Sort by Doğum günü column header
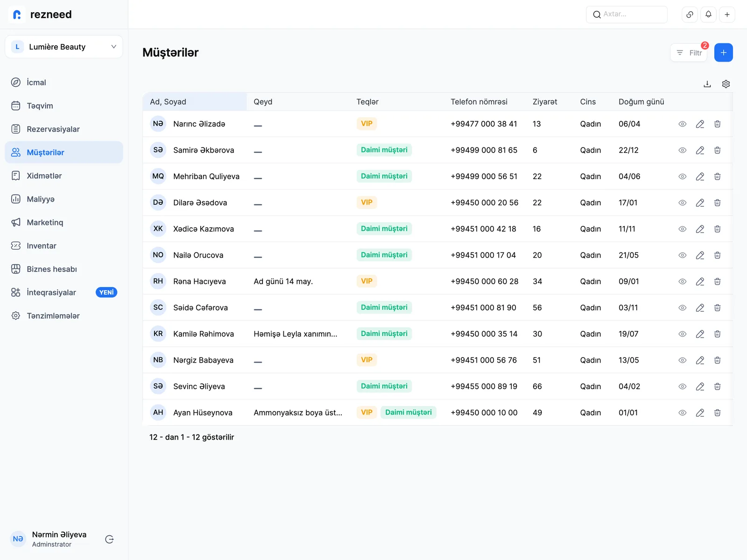 (641, 102)
